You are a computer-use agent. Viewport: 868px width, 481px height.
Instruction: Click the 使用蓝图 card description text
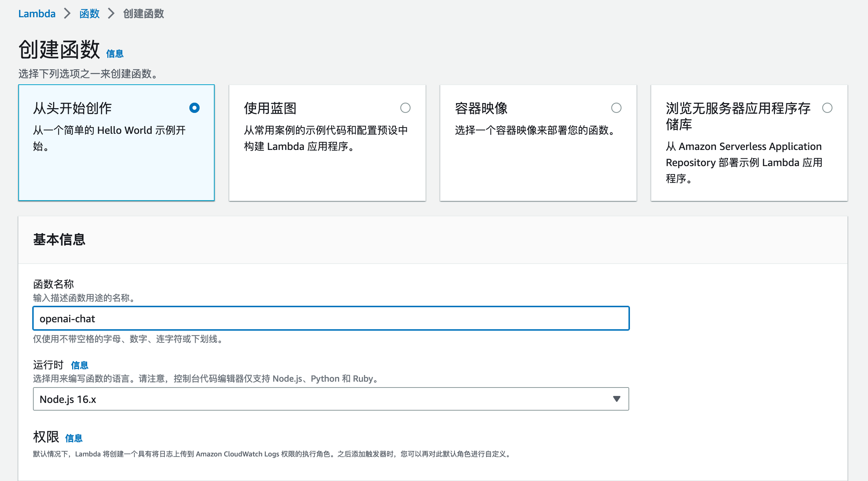pos(326,138)
